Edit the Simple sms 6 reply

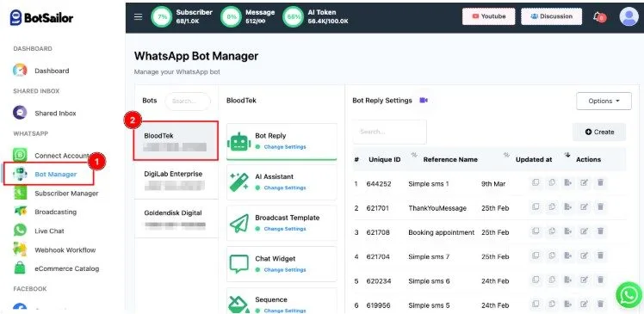coord(584,280)
